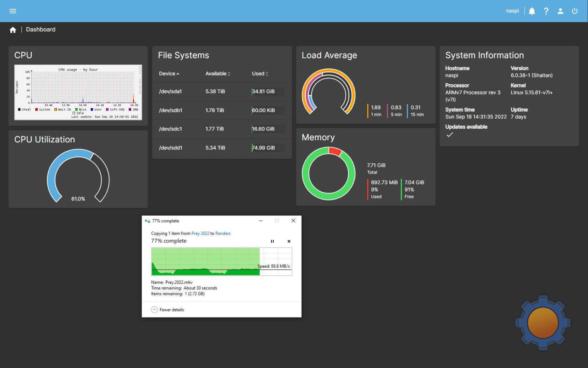Click the Dashboard breadcrumb
Viewport: 588px width, 368px height.
pos(41,29)
